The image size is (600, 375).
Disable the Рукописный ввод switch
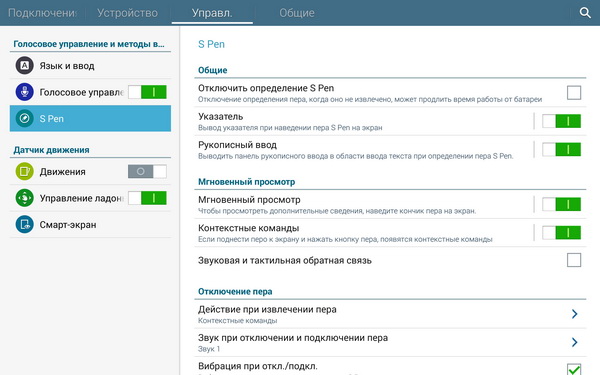coord(561,150)
